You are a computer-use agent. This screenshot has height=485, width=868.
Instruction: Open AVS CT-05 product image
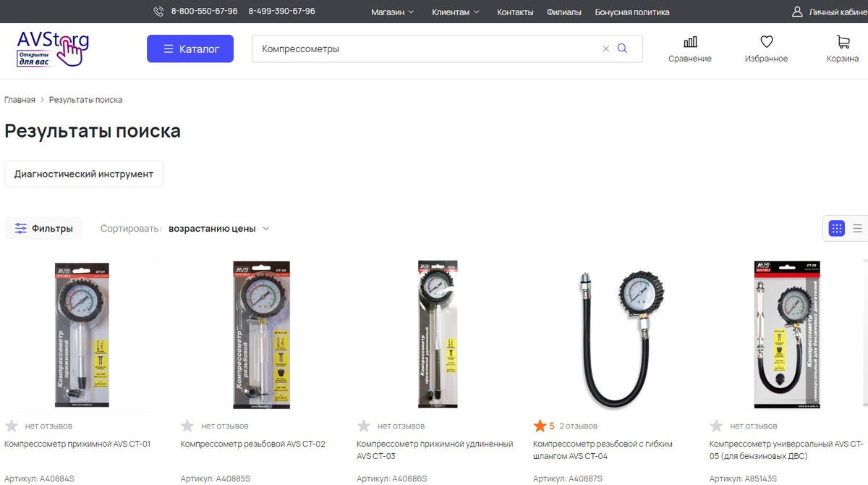coord(788,334)
